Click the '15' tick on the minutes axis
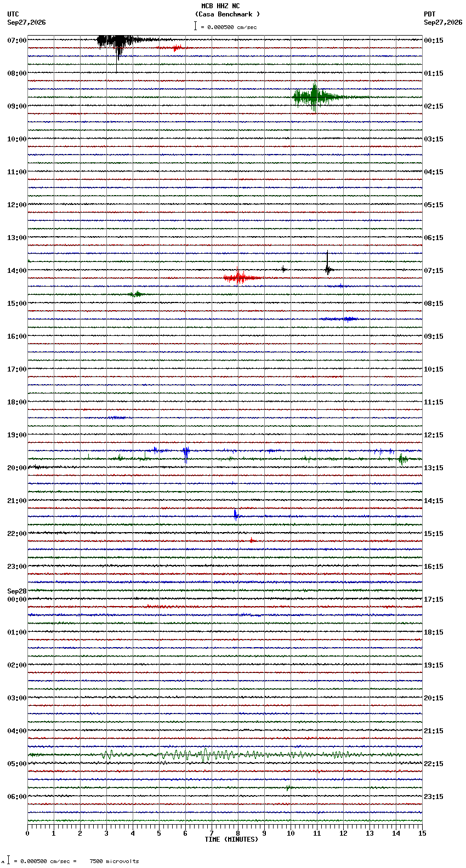This screenshot has width=466, height=868. click(422, 833)
